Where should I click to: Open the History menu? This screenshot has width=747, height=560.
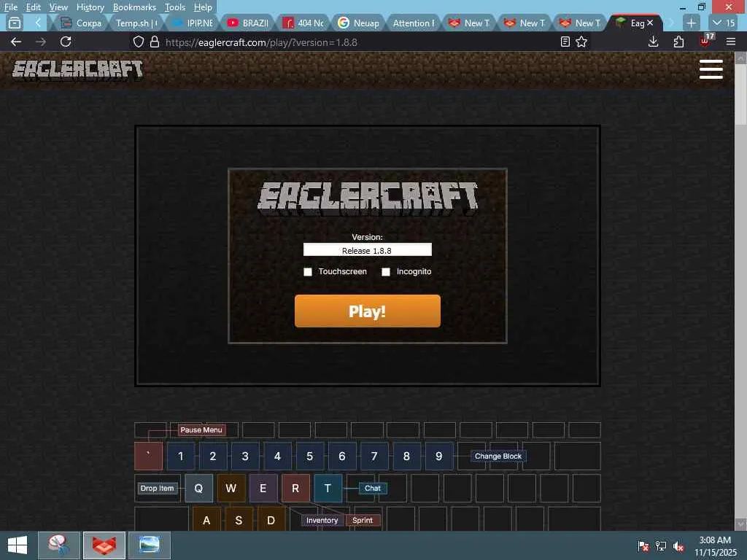tap(90, 7)
